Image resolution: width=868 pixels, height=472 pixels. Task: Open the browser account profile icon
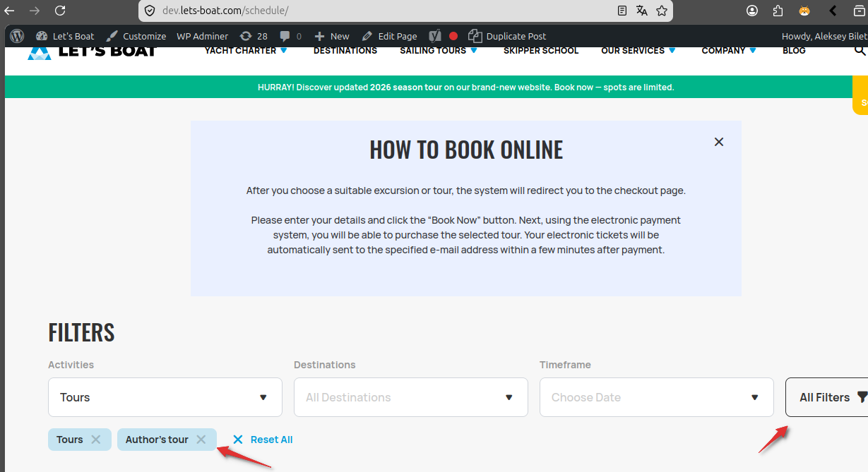pos(752,11)
